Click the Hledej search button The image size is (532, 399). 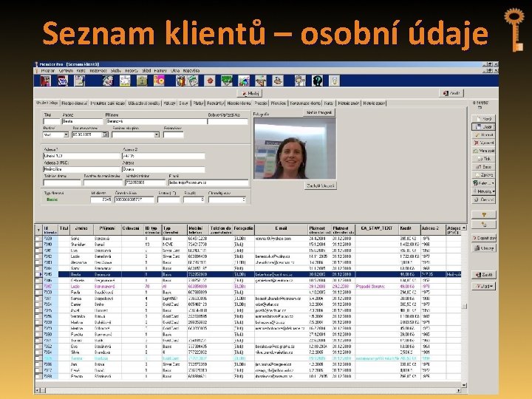click(250, 93)
